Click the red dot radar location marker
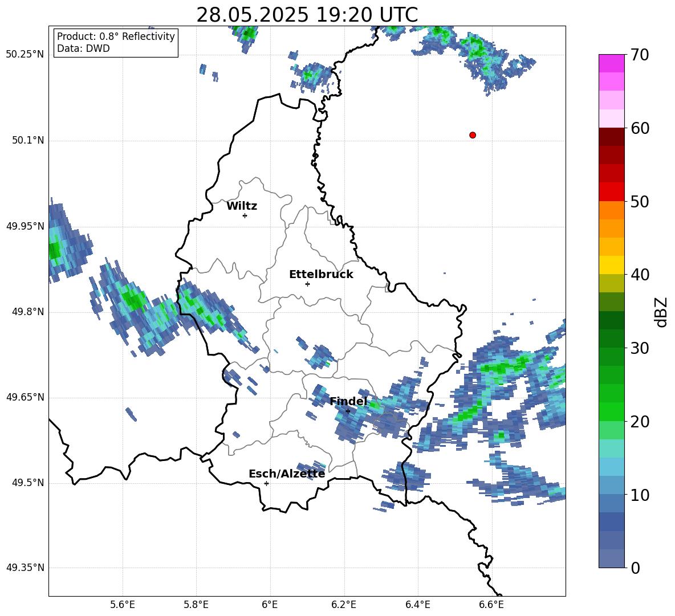 point(473,135)
